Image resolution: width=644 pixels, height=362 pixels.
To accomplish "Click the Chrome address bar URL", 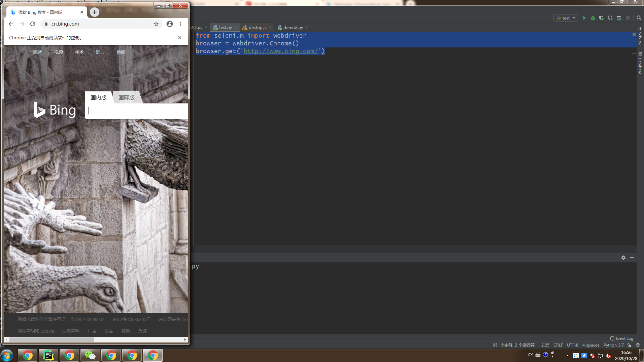I will coord(65,24).
